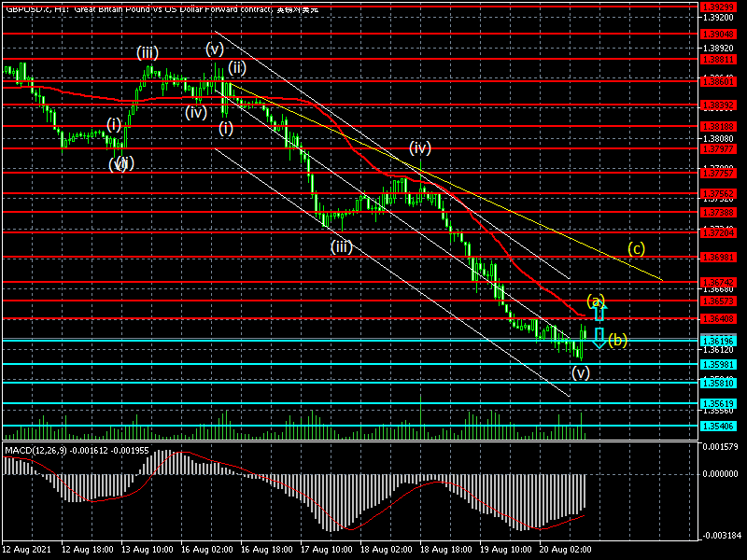Click the 1.39200 price axis value
747x560 pixels.
718,18
